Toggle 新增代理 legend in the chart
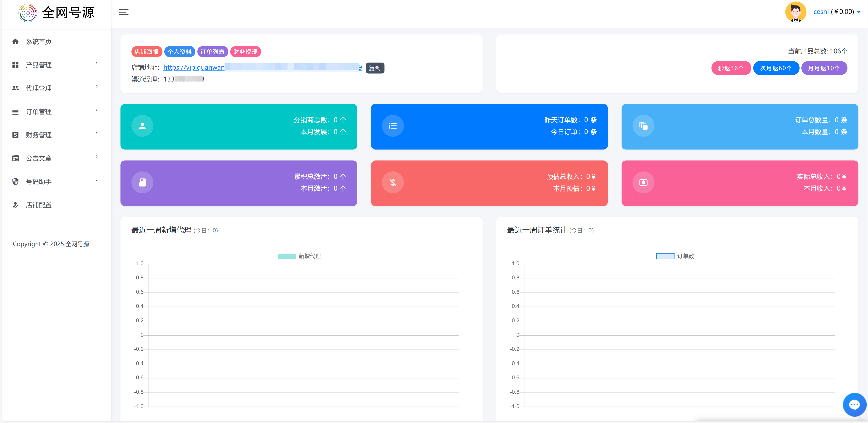 click(x=299, y=256)
